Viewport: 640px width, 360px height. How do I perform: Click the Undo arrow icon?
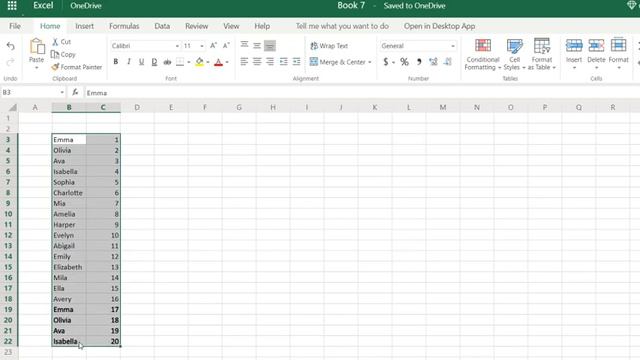pyautogui.click(x=11, y=46)
